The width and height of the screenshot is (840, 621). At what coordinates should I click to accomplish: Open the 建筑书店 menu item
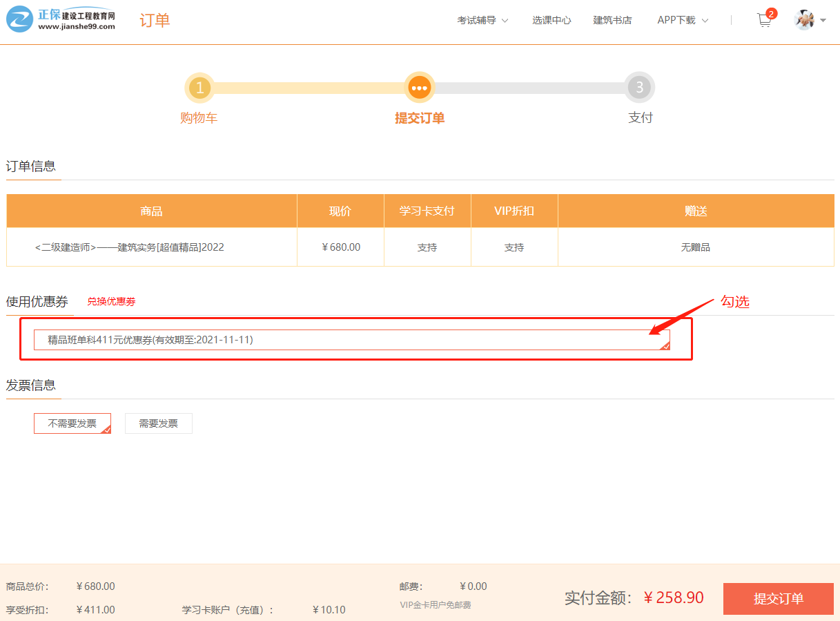tap(612, 20)
